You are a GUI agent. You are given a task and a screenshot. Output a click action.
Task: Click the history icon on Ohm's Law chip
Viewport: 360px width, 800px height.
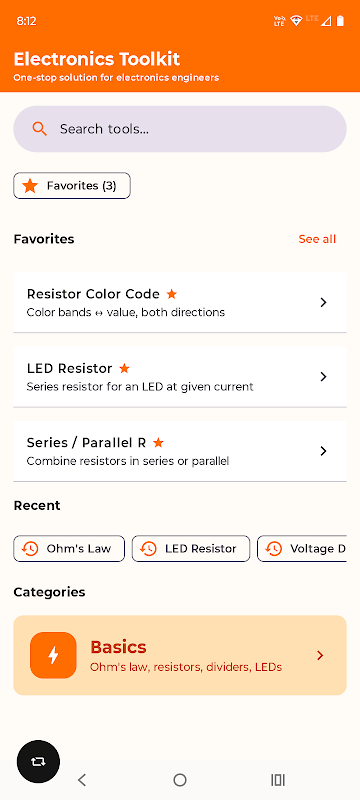(30, 548)
